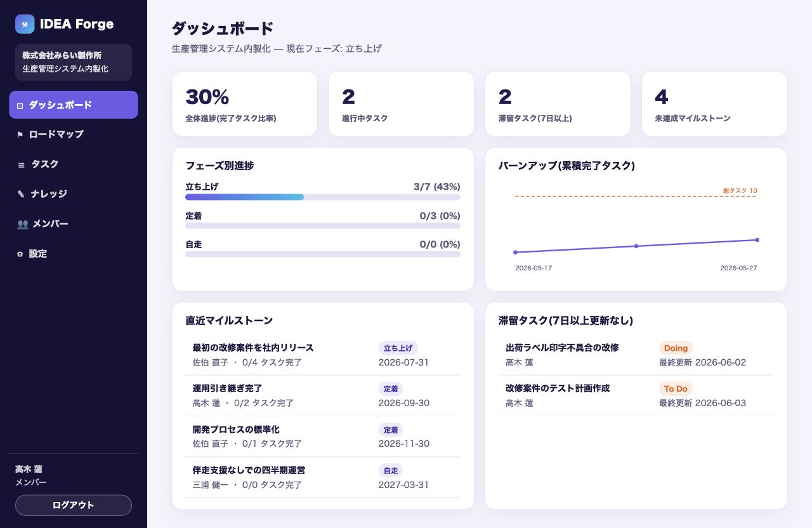Click 佐伯 直子 ・ 0/4 タスク完了
Viewport: 812px width, 528px height.
(x=247, y=362)
